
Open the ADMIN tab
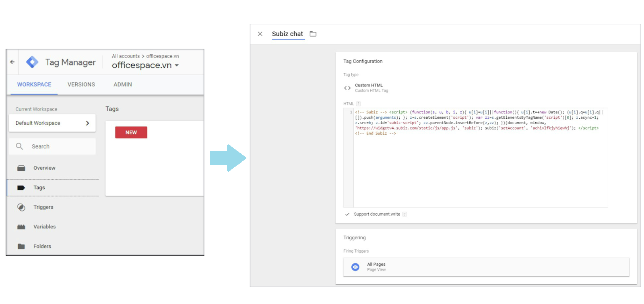[x=123, y=84]
